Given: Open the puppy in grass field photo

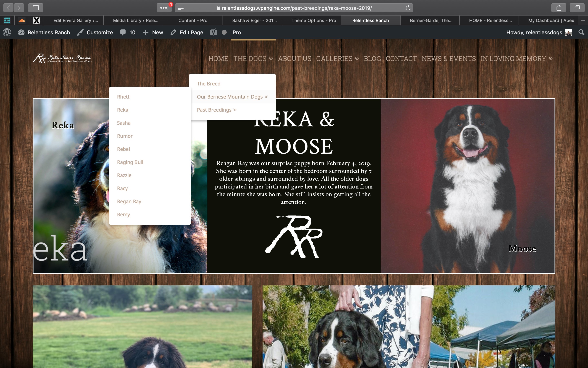Looking at the screenshot, I should [143, 327].
